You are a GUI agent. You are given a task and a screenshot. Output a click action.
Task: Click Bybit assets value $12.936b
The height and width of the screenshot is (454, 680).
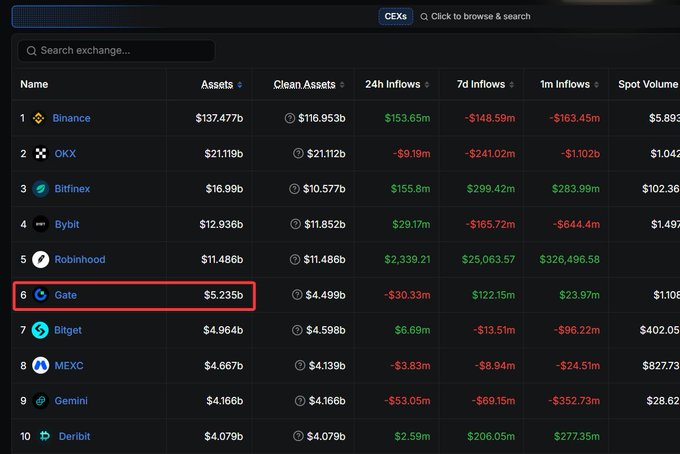(221, 224)
